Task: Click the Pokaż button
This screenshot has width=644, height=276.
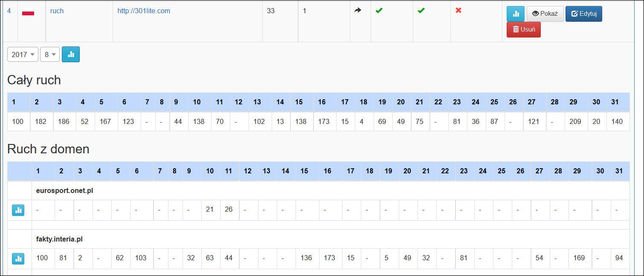Action: pyautogui.click(x=545, y=14)
